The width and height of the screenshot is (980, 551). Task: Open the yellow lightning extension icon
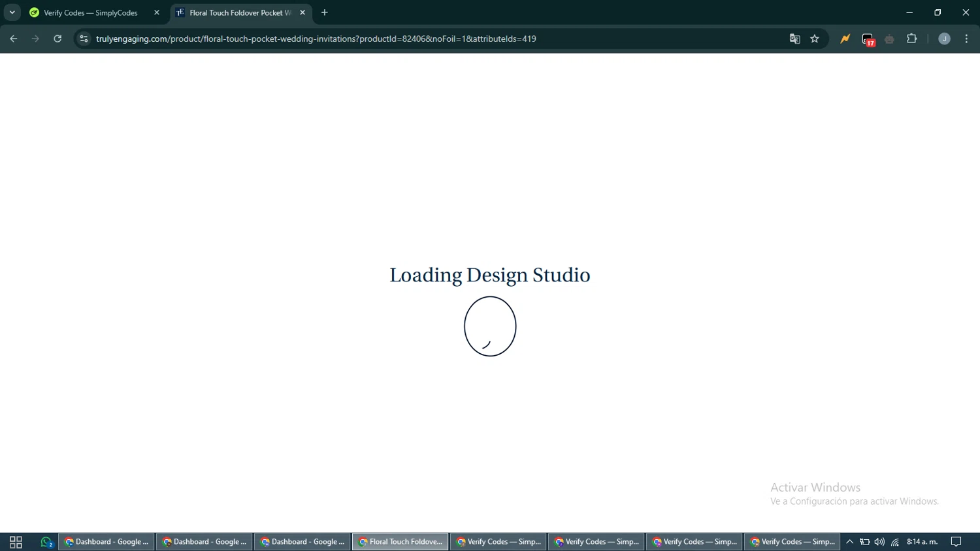click(x=845, y=39)
